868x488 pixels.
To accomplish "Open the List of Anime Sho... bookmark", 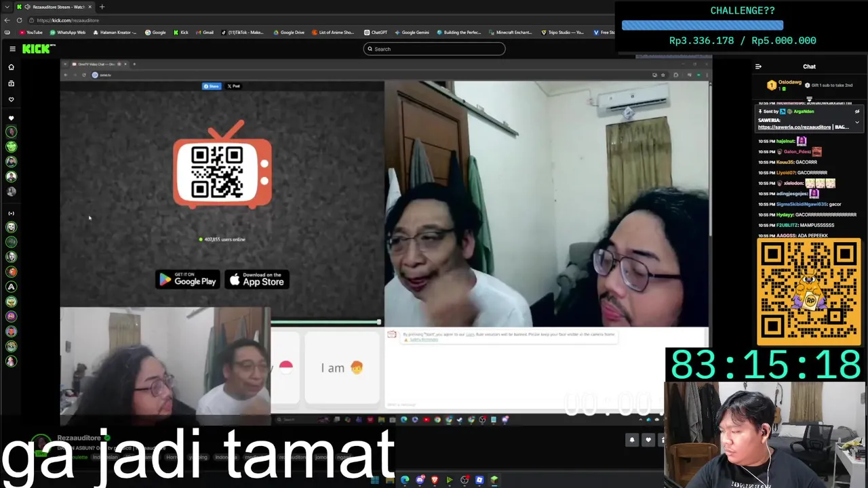I will point(333,32).
